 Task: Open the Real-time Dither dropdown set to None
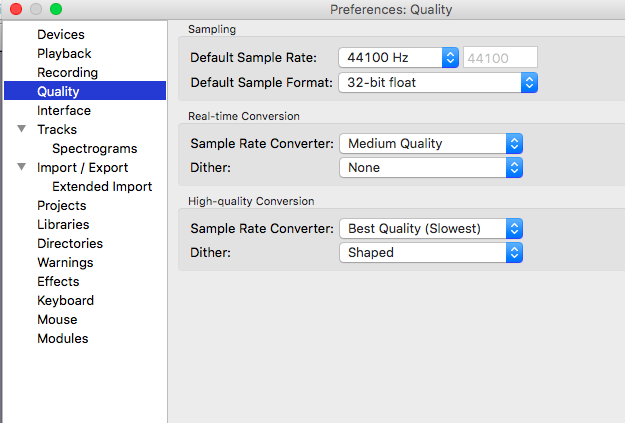[x=430, y=168]
